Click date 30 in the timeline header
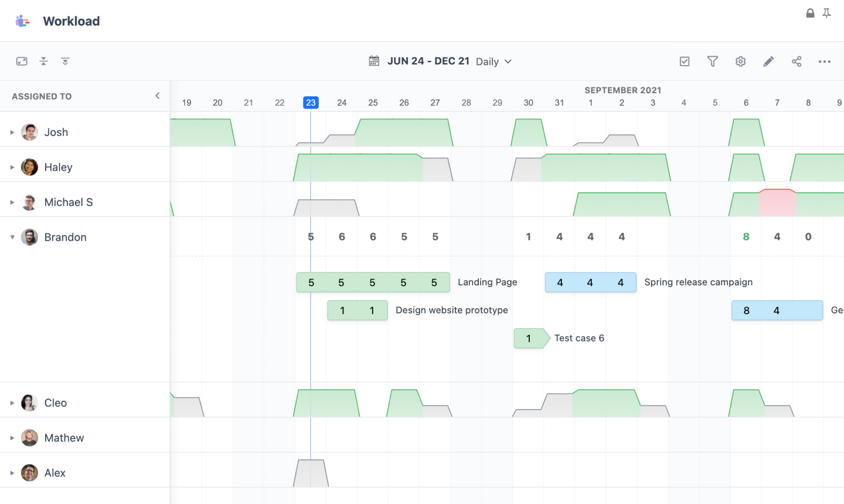 pyautogui.click(x=529, y=103)
